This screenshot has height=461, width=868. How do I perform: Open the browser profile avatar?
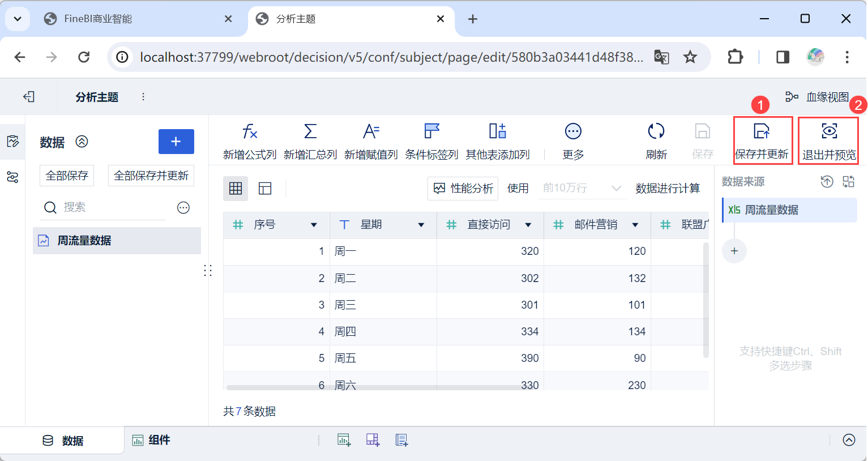click(x=815, y=57)
